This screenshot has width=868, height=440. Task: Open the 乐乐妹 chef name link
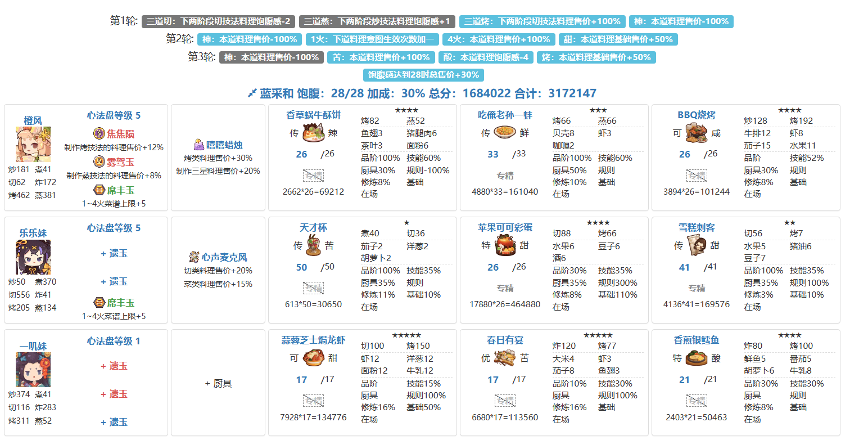pyautogui.click(x=33, y=233)
